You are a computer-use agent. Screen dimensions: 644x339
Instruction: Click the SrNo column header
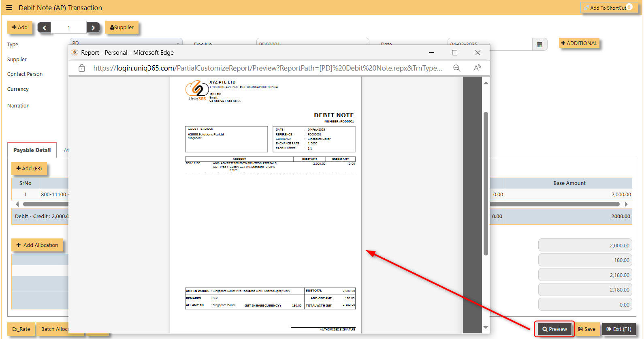point(25,183)
